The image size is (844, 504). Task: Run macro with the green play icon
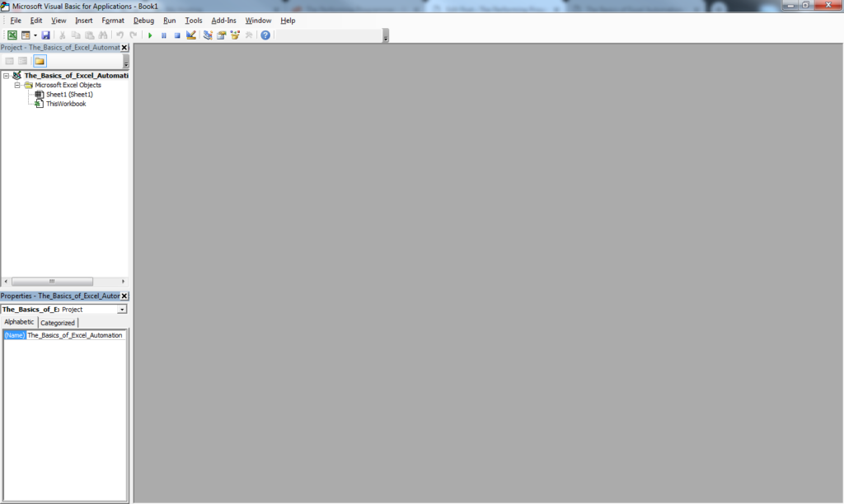tap(150, 35)
